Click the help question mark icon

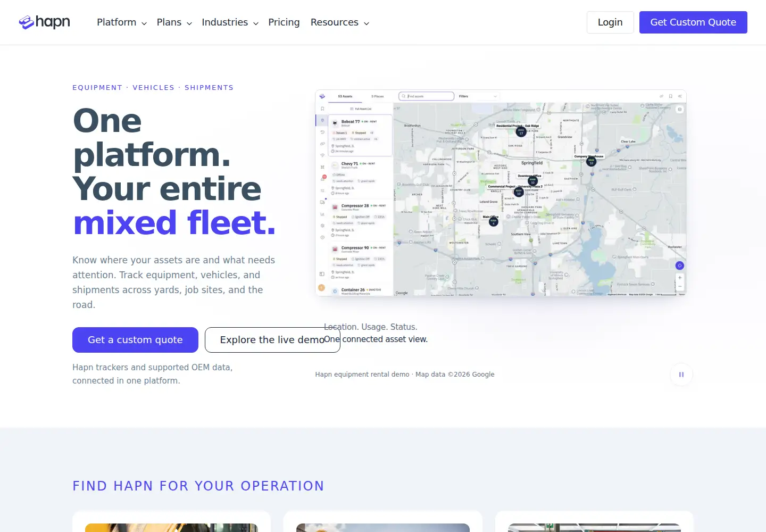pos(322,237)
